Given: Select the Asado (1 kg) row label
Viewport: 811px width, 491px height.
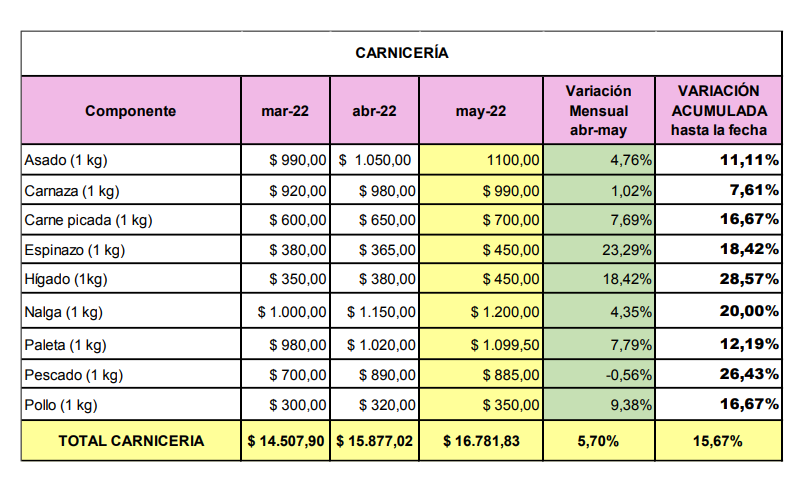Looking at the screenshot, I should pos(64,159).
